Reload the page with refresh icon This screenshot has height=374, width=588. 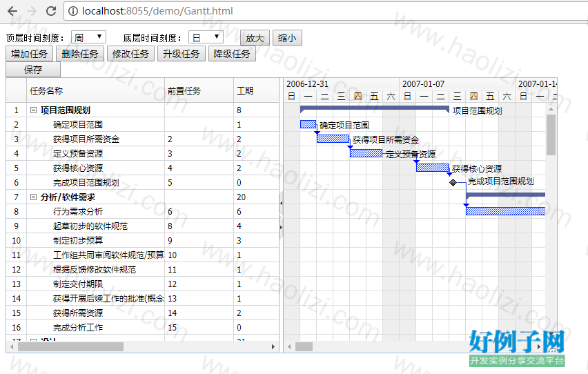pos(51,11)
